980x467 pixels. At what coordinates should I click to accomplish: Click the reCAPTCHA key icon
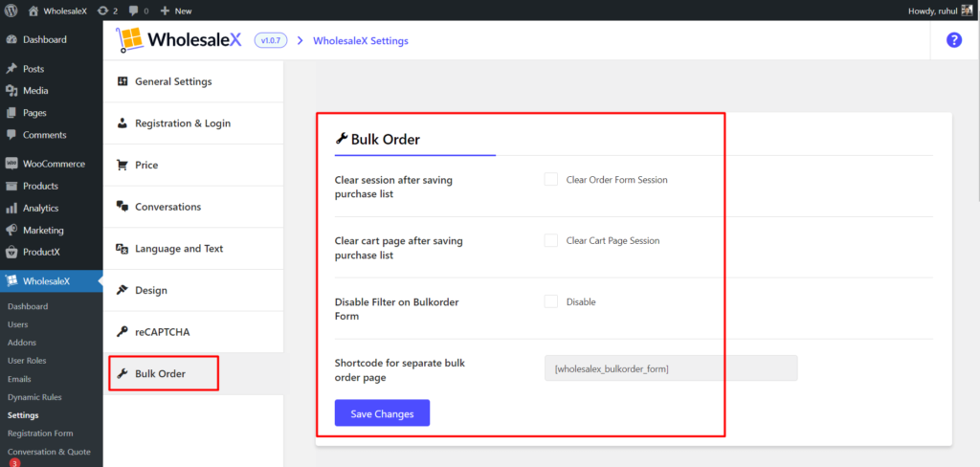(122, 332)
